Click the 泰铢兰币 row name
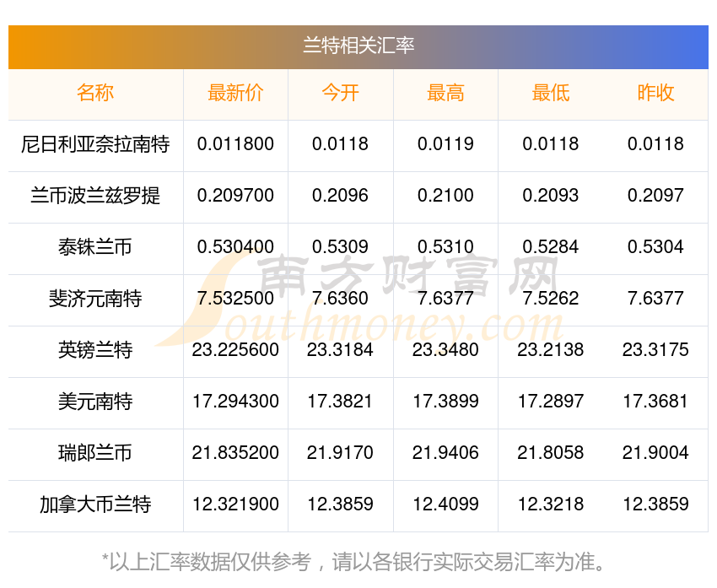The height and width of the screenshot is (588, 717). coord(95,247)
